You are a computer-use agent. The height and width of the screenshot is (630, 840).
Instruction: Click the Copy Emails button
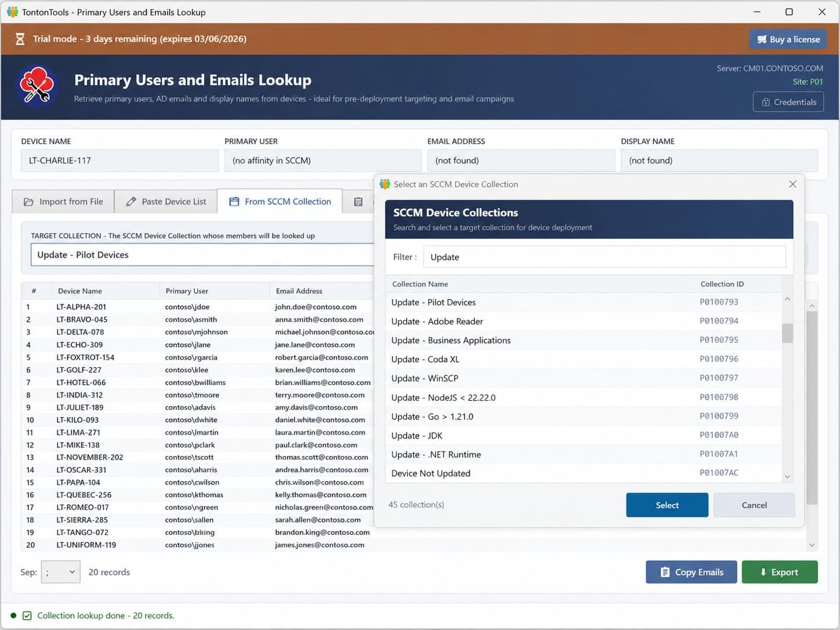click(x=691, y=572)
